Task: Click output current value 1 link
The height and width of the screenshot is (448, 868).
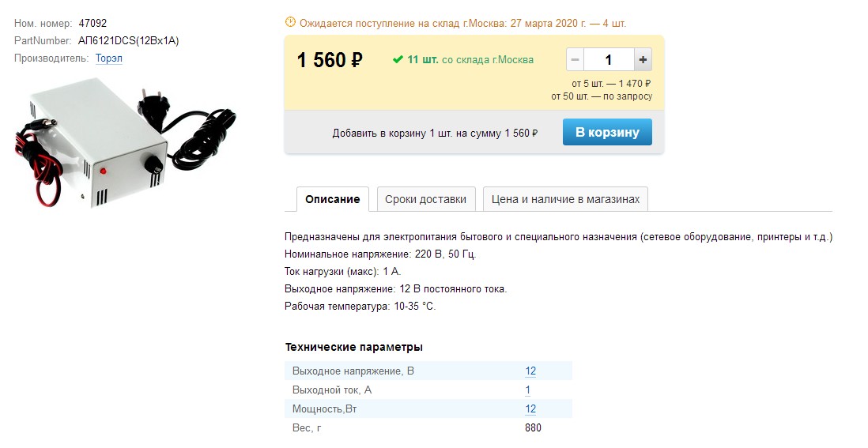Action: (527, 390)
